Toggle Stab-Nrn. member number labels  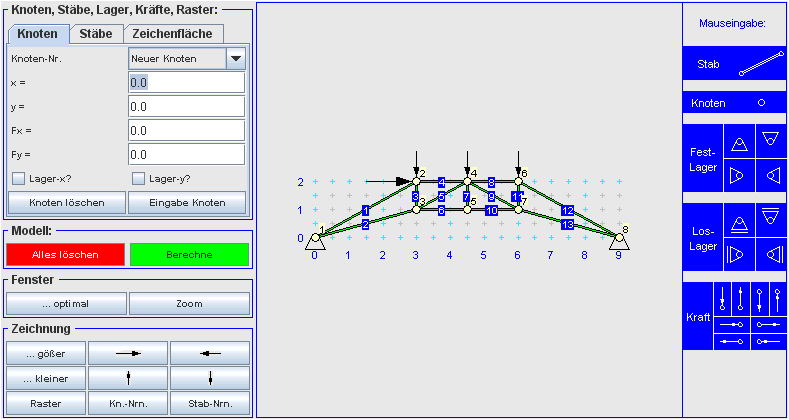tap(209, 405)
